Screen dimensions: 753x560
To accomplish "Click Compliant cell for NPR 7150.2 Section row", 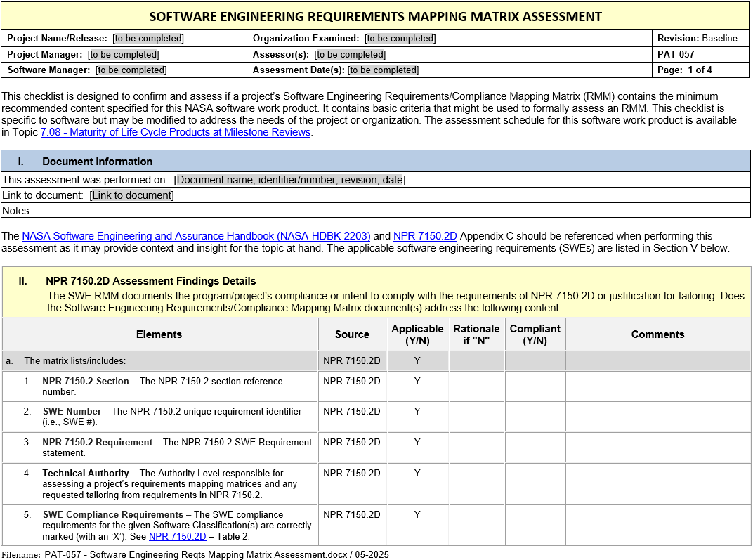I will point(535,386).
